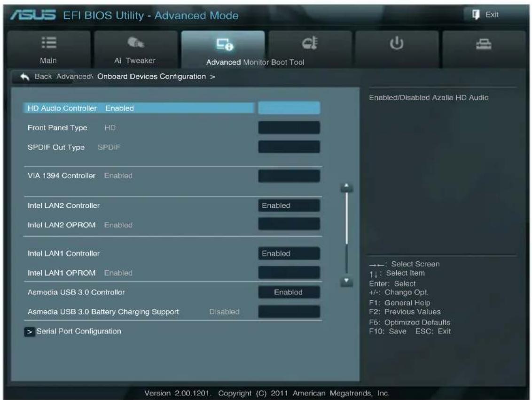Image resolution: width=532 pixels, height=400 pixels.
Task: Open SPDIF Out Type value box
Action: point(289,147)
